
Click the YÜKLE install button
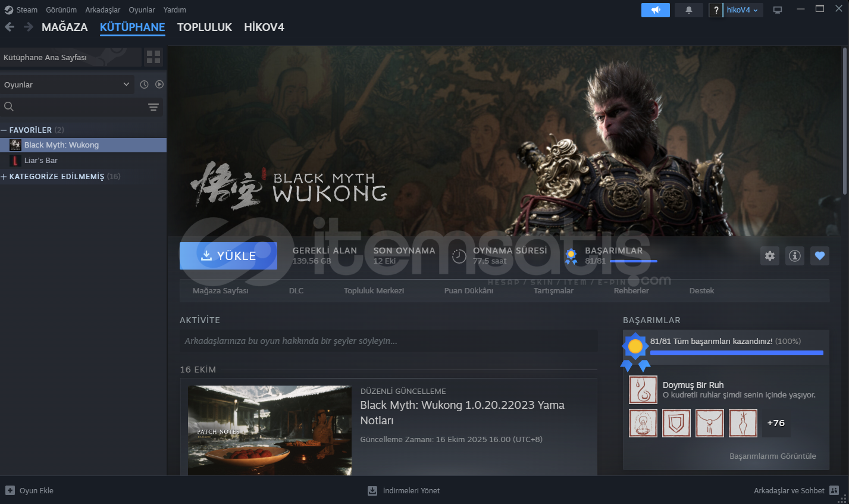point(228,256)
